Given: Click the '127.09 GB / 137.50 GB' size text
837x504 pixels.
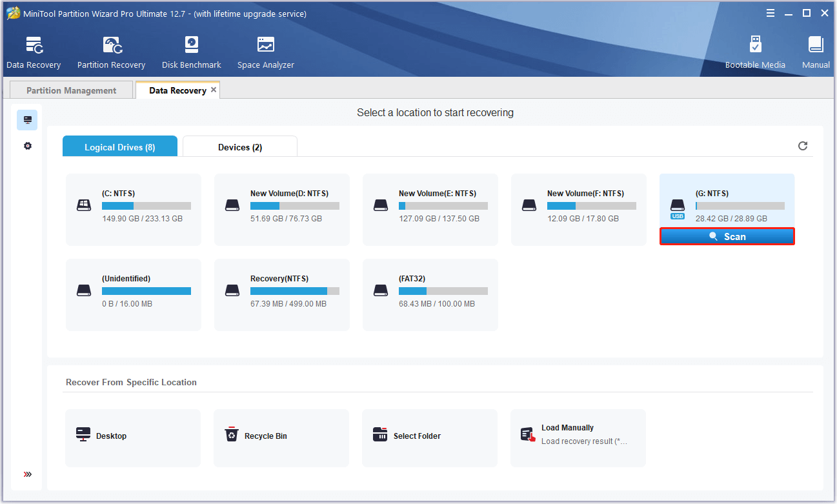Looking at the screenshot, I should click(x=439, y=219).
